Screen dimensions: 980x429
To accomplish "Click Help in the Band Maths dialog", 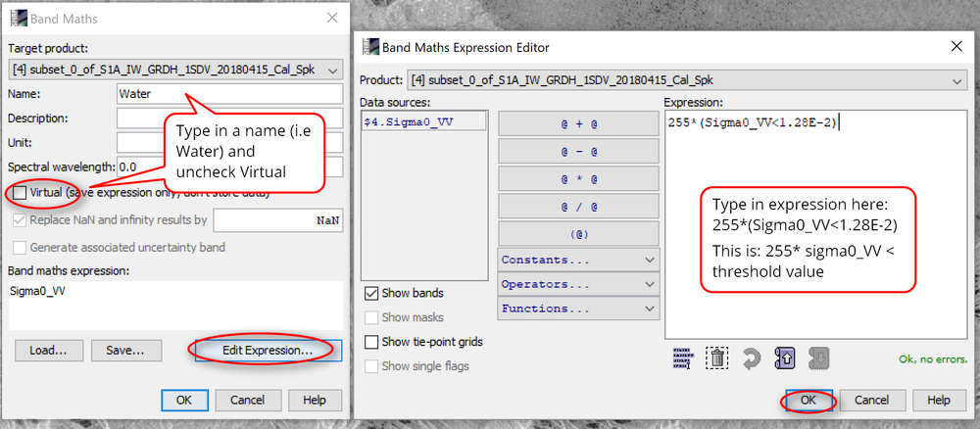I will tap(315, 401).
